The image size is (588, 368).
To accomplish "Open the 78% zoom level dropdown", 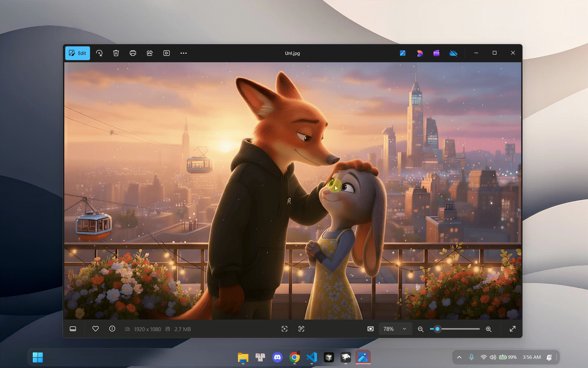I will (x=395, y=329).
